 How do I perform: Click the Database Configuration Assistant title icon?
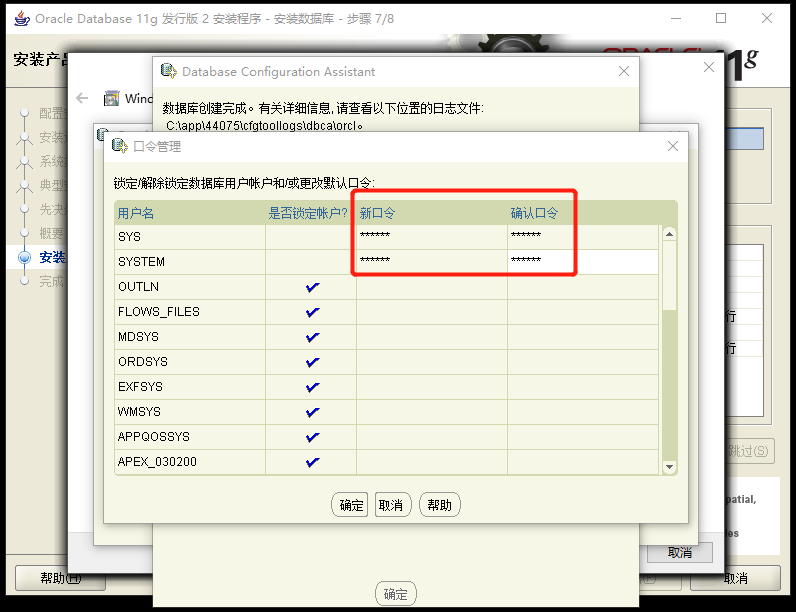tap(169, 71)
